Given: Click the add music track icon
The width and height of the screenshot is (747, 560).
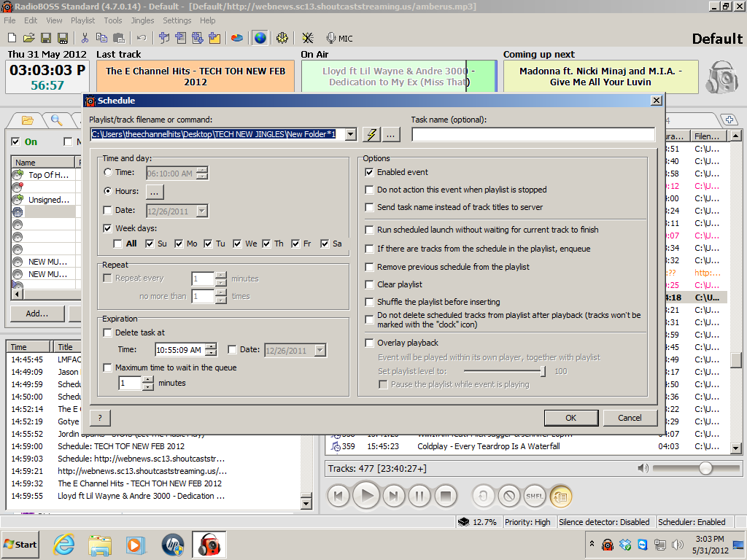Looking at the screenshot, I should pos(164,38).
